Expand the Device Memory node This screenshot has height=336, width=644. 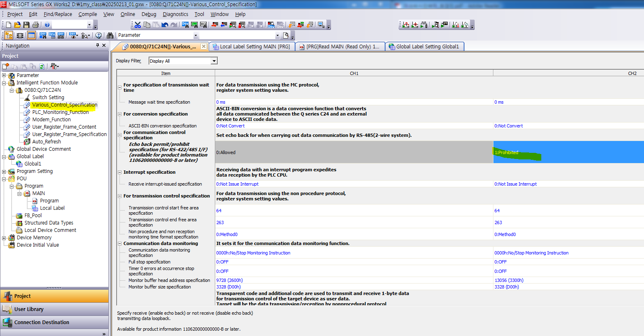coord(4,238)
